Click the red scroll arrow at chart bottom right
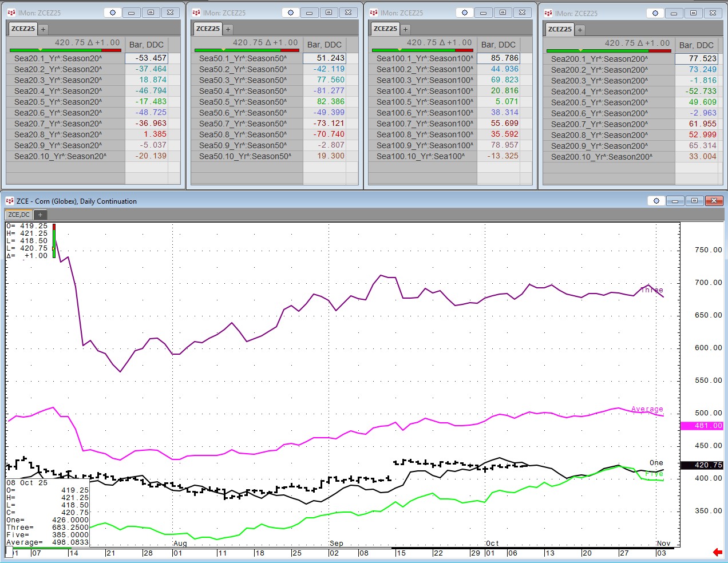This screenshot has width=728, height=563. pos(717,552)
